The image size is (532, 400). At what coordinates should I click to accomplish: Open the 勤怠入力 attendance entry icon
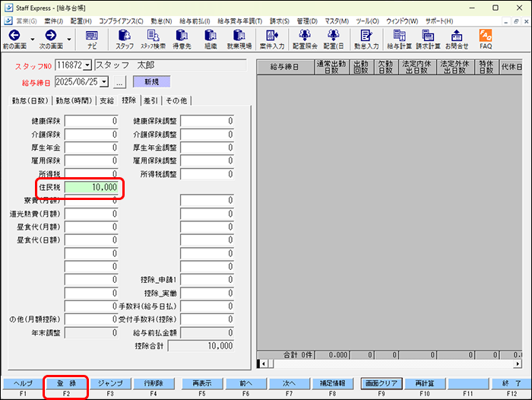[366, 40]
